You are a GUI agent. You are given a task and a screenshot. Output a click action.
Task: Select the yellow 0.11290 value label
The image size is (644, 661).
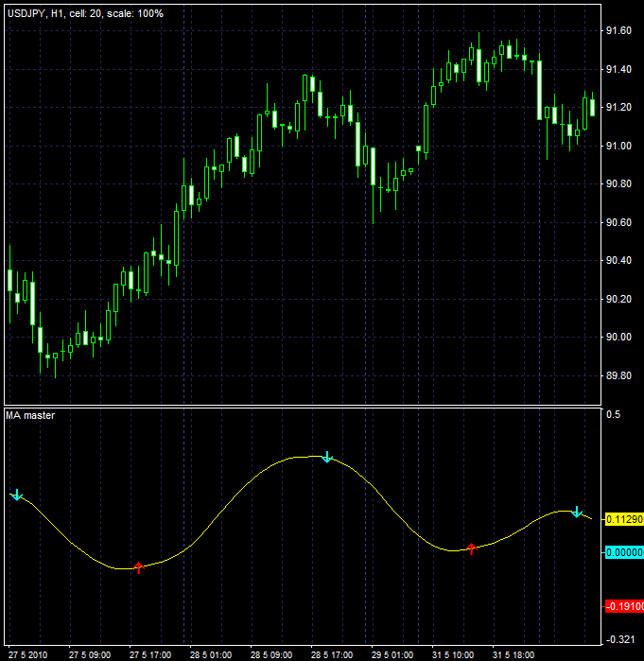coord(624,519)
